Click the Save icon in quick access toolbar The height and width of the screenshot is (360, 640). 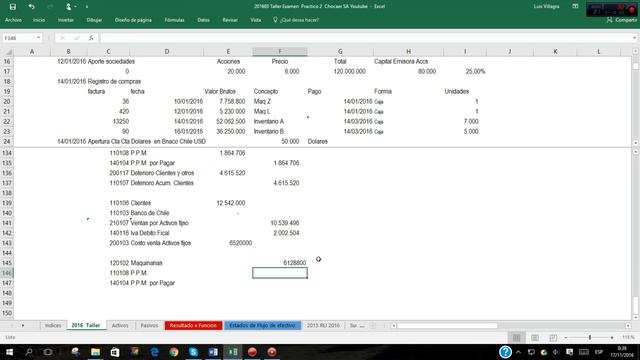coord(13,7)
